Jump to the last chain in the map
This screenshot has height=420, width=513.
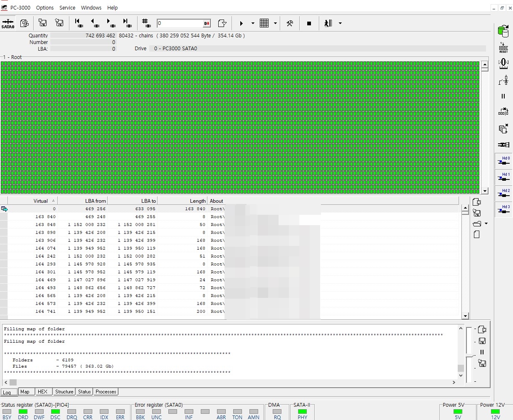[x=127, y=23]
